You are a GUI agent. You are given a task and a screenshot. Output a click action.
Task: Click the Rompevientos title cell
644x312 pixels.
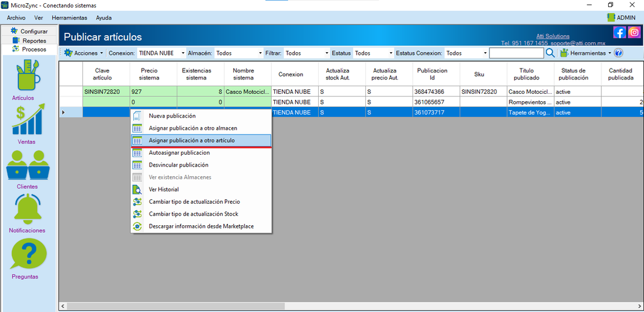pyautogui.click(x=531, y=102)
